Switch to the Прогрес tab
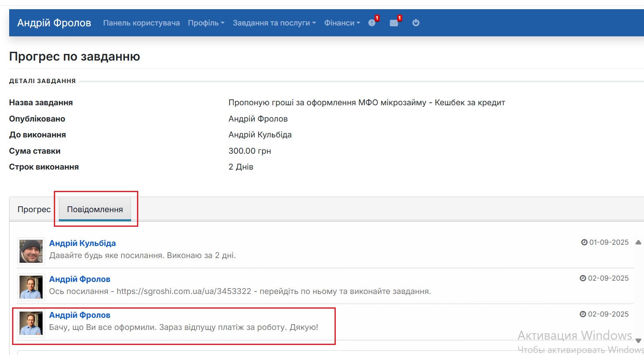The width and height of the screenshot is (644, 355). click(x=34, y=209)
